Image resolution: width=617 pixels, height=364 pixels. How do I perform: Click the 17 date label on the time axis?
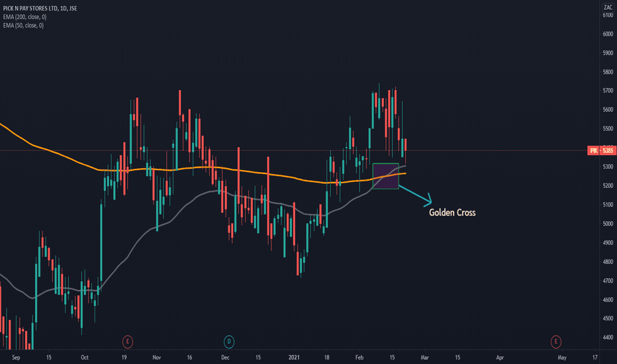(x=594, y=357)
